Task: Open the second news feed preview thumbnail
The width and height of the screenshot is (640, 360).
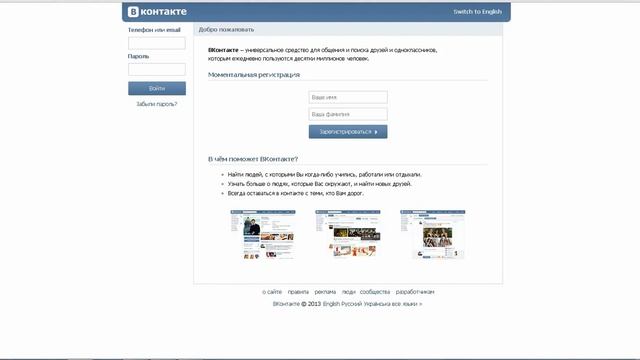Action: click(348, 234)
